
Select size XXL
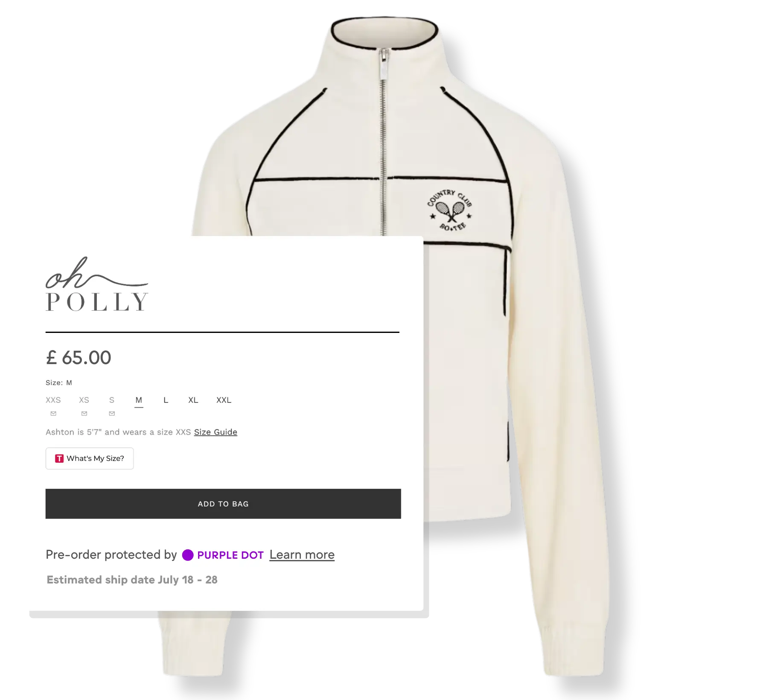coord(224,400)
